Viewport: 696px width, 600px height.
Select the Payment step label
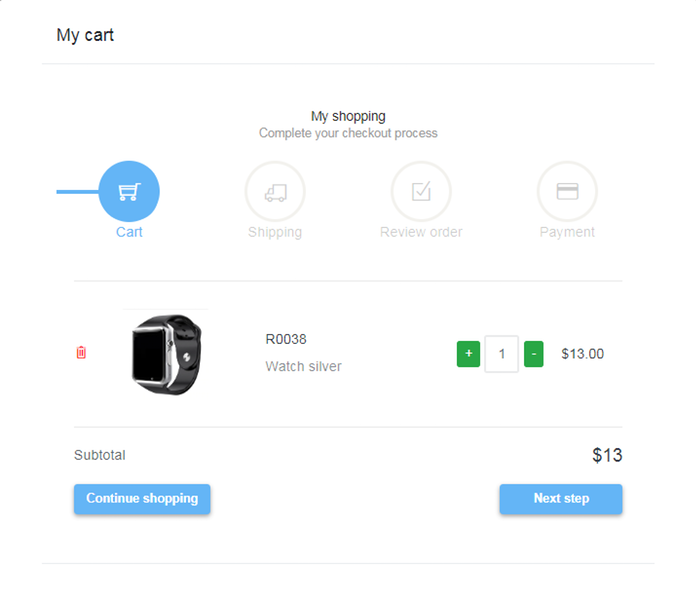[567, 232]
